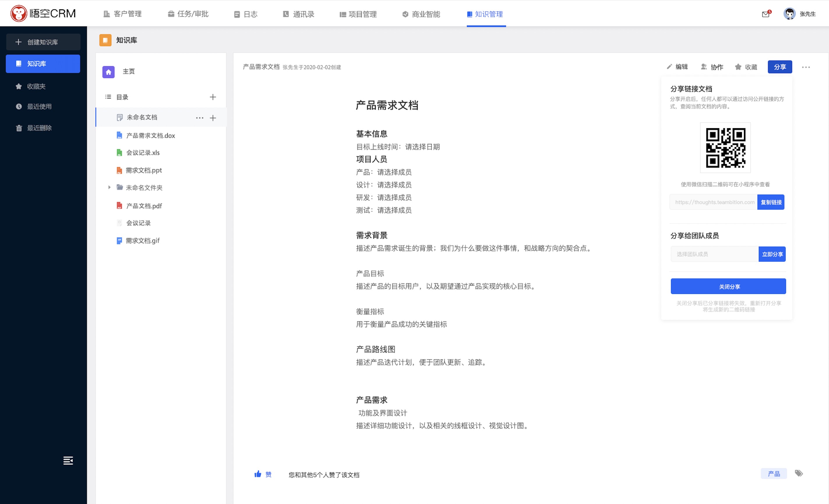The width and height of the screenshot is (829, 504).
Task: Click the 产品需求文档 breadcrumb title
Action: pos(261,67)
